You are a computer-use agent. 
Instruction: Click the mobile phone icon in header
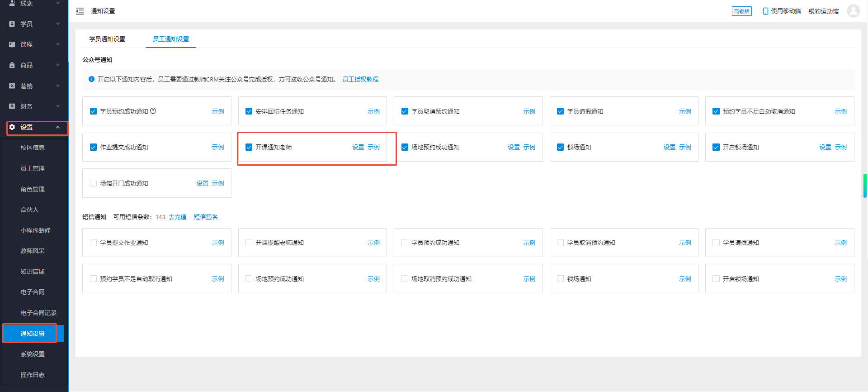765,11
